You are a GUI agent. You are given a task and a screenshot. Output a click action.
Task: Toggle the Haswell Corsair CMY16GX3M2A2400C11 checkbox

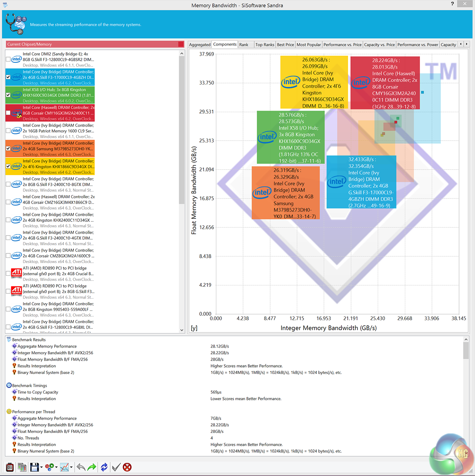(8, 113)
